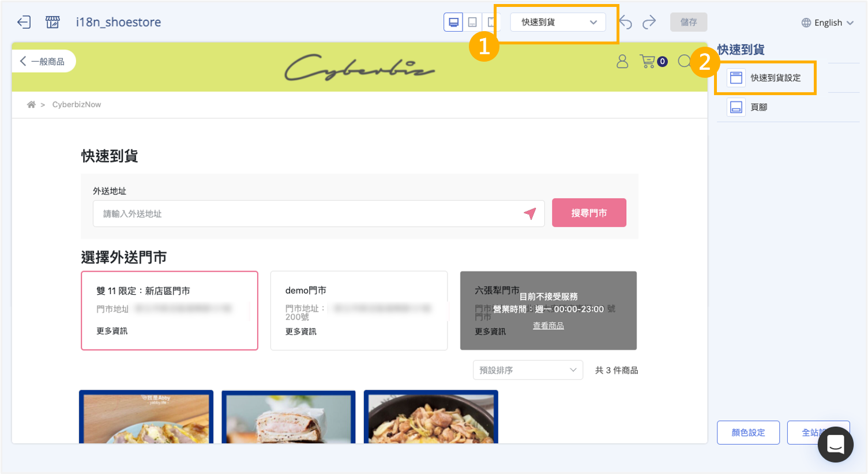Select the demo門市 store card
868x474 pixels.
click(359, 310)
